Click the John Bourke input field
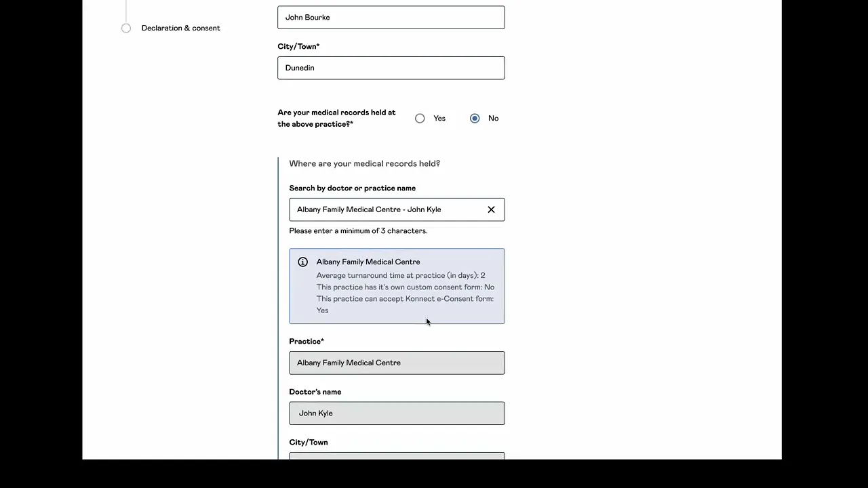Viewport: 868px width, 488px height. (391, 18)
